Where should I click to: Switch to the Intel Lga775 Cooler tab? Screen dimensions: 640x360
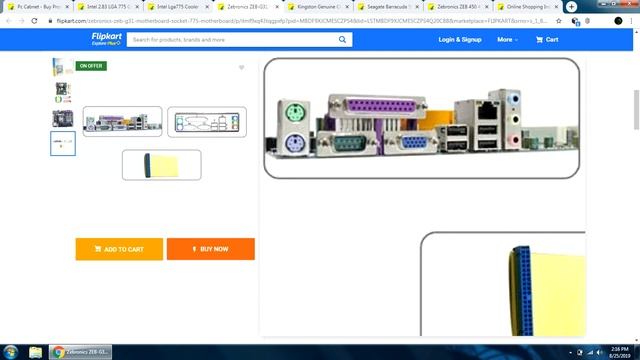[x=178, y=7]
